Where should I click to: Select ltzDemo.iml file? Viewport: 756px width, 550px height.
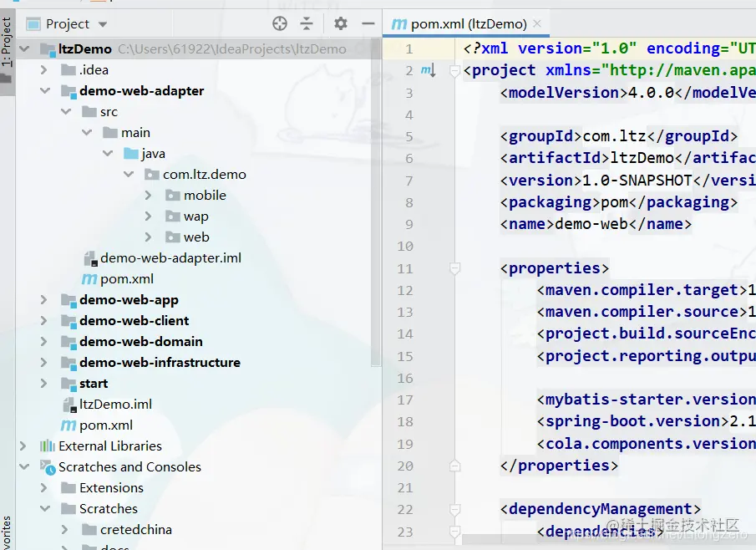pos(108,405)
